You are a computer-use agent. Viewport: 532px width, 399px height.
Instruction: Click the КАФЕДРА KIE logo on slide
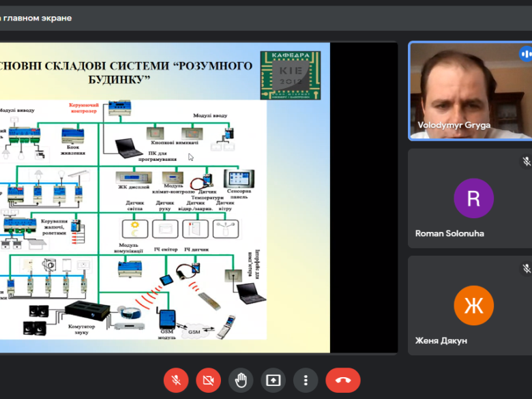point(290,74)
